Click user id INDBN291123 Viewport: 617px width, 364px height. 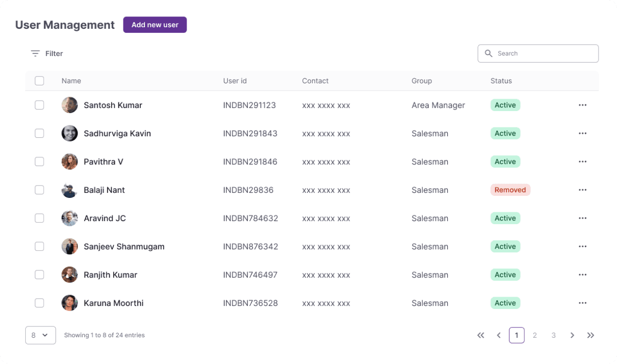249,105
